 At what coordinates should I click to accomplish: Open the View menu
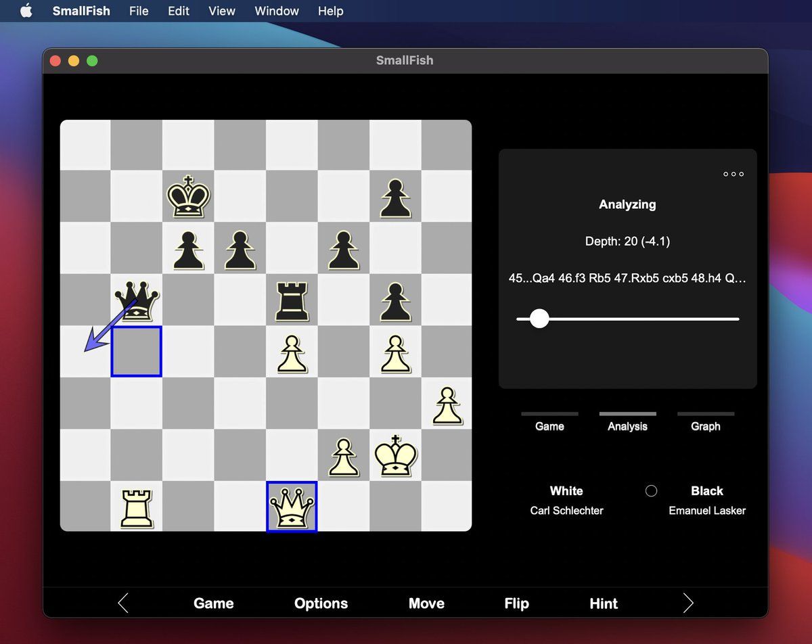pos(221,11)
